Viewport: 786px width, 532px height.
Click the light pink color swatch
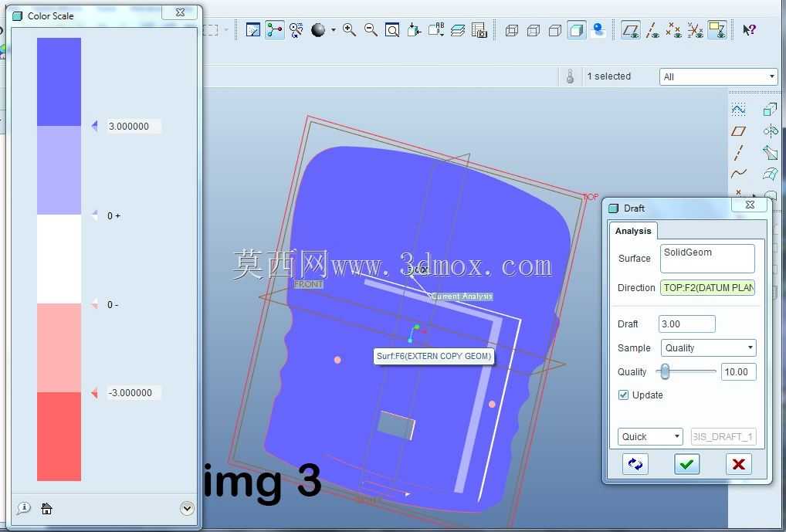click(x=59, y=347)
